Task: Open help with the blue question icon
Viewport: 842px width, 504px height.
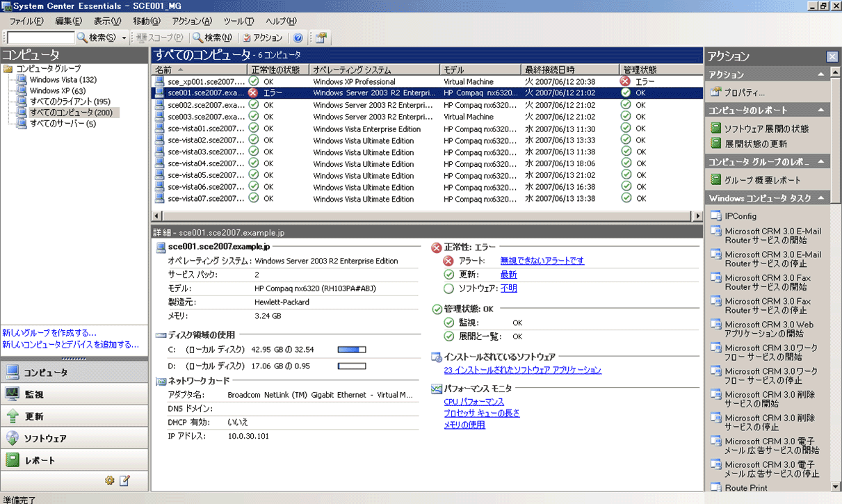Action: point(298,38)
